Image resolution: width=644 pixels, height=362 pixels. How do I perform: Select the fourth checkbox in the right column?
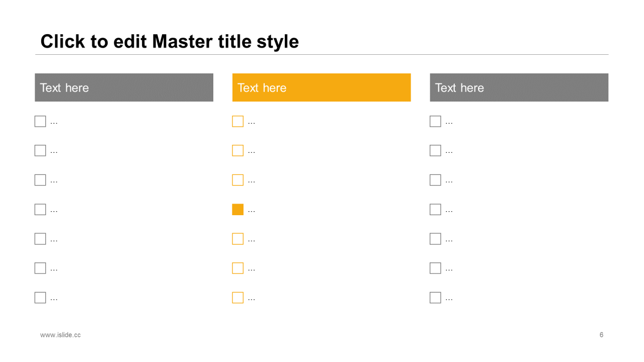coord(435,210)
